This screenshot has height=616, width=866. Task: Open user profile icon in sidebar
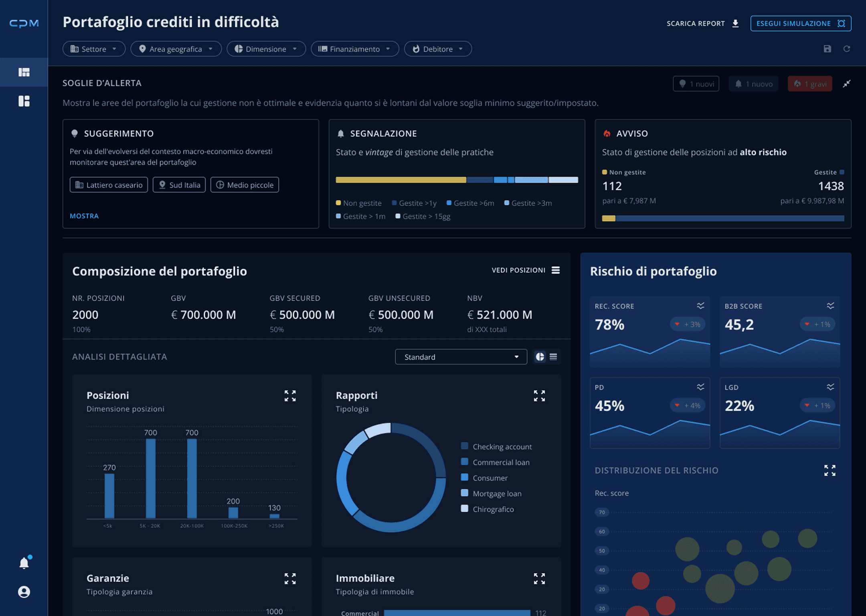[x=24, y=592]
